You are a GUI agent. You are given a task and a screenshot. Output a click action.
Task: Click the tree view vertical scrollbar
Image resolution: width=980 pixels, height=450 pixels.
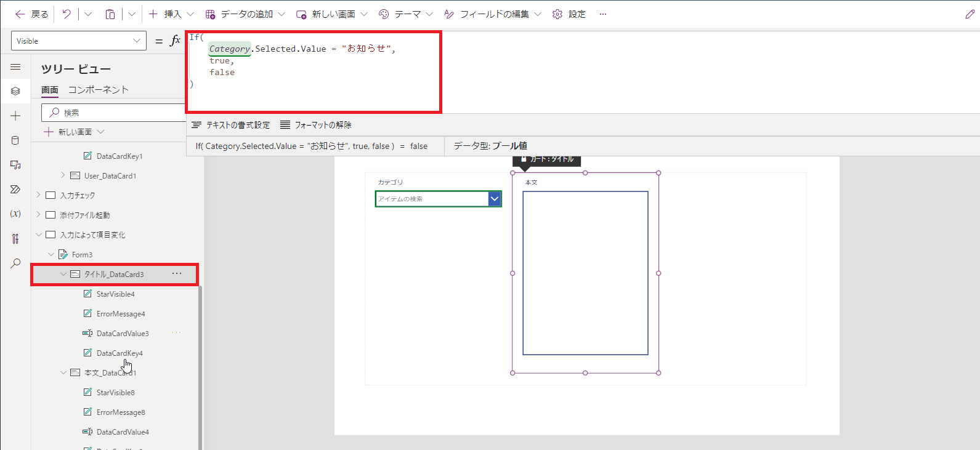click(200, 368)
